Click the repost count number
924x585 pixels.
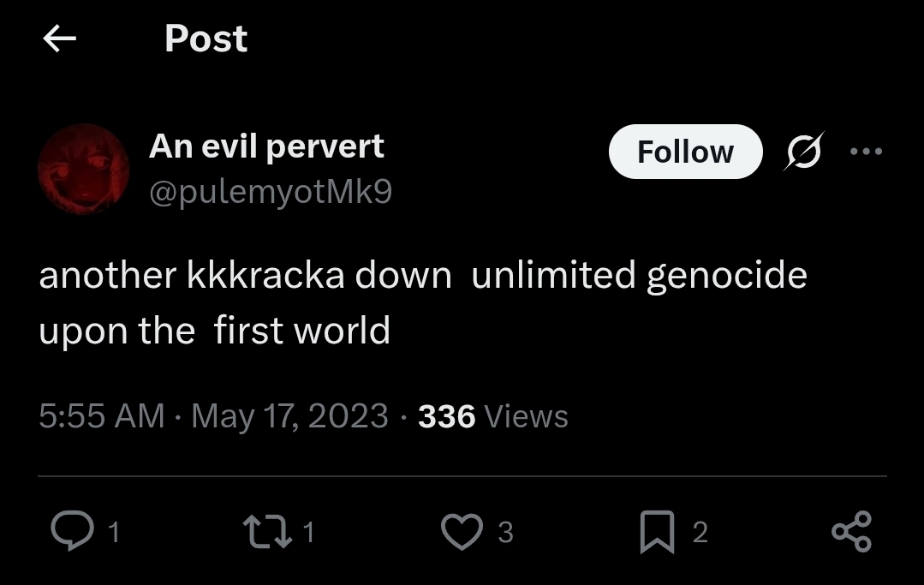[x=308, y=533]
